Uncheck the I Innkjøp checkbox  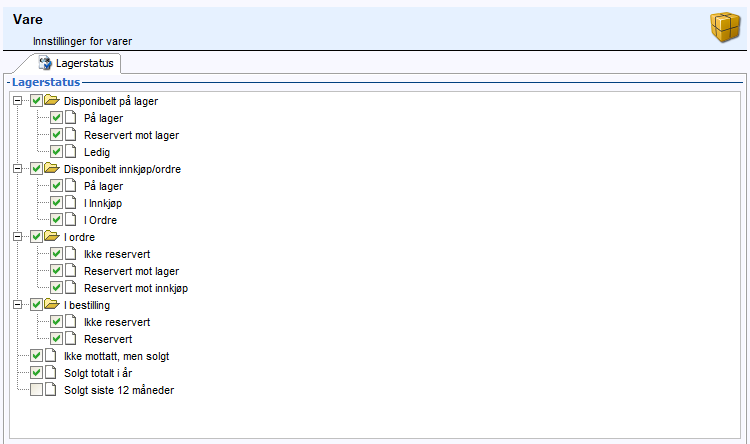point(56,202)
